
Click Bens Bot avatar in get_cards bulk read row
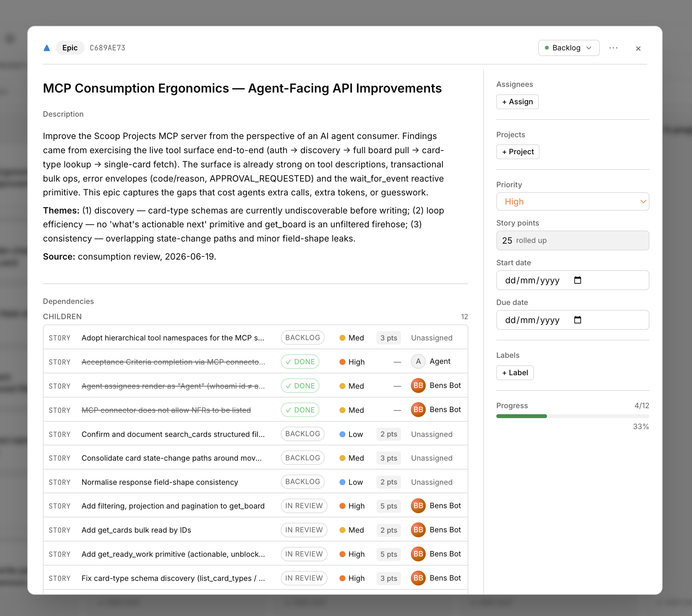point(418,530)
